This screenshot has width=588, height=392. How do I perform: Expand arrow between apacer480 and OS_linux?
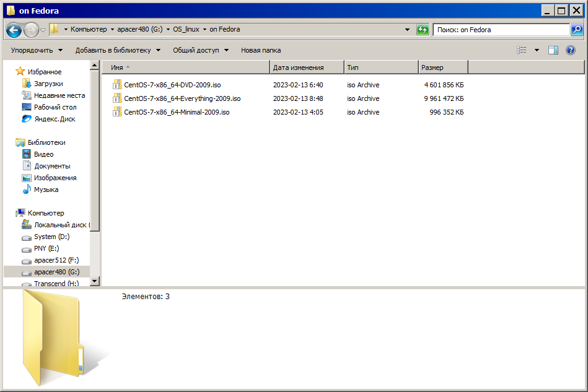point(168,29)
